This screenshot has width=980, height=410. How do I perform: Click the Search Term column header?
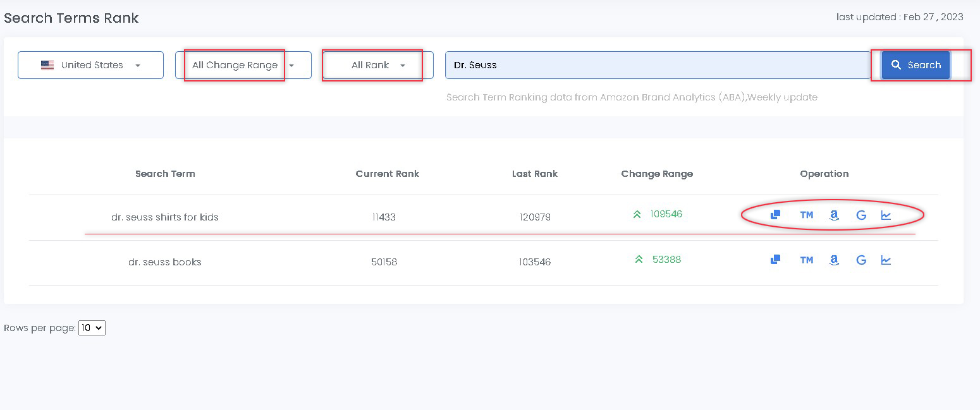click(x=165, y=174)
